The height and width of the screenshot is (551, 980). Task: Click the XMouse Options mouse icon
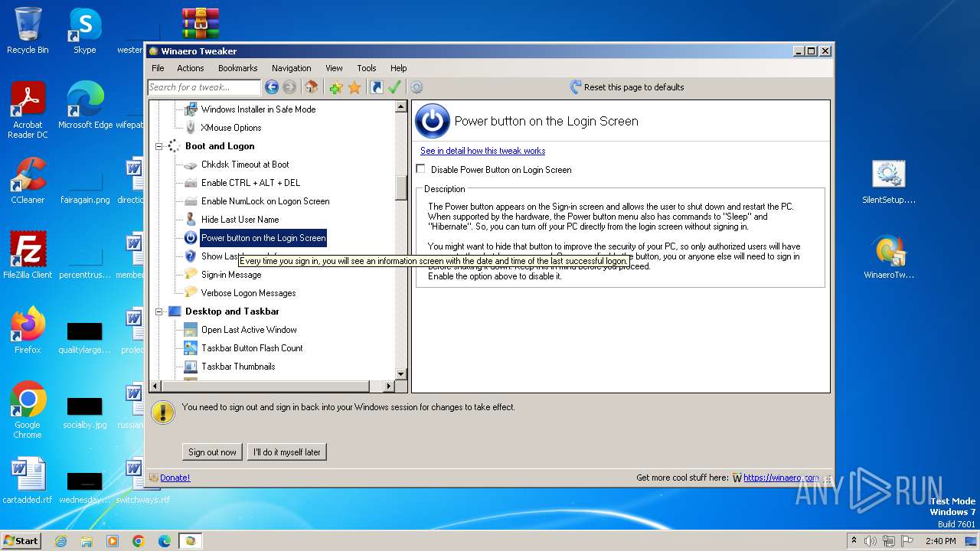[191, 128]
